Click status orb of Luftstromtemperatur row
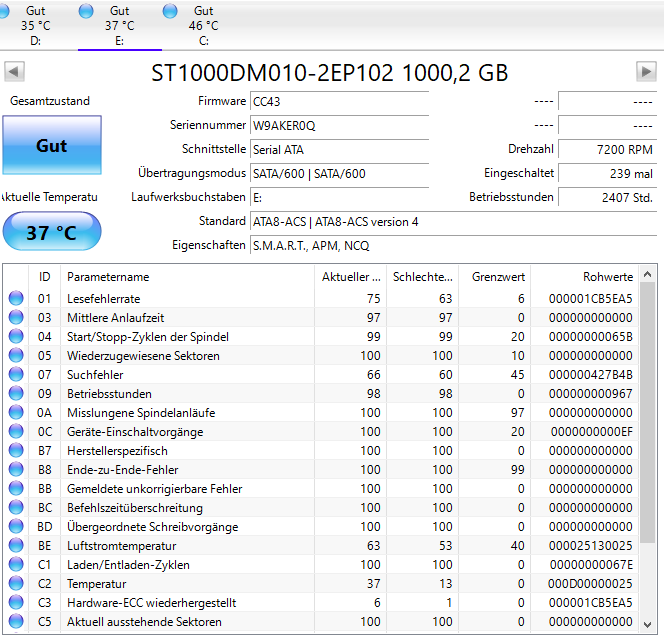The width and height of the screenshot is (664, 640). pyautogui.click(x=16, y=546)
